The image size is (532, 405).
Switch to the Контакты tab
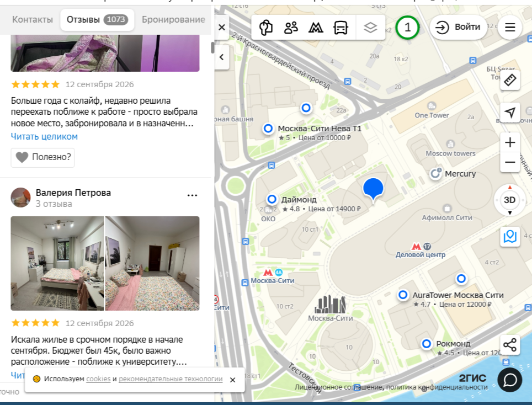[33, 20]
